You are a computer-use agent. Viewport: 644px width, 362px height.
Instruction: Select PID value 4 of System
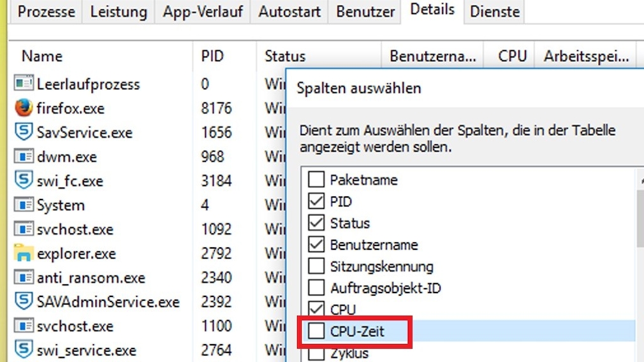point(205,205)
